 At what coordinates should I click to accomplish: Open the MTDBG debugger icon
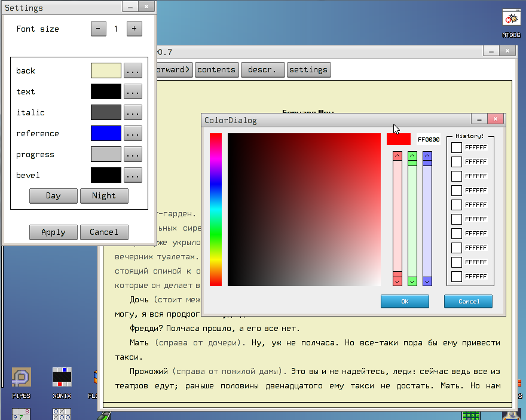[x=511, y=18]
